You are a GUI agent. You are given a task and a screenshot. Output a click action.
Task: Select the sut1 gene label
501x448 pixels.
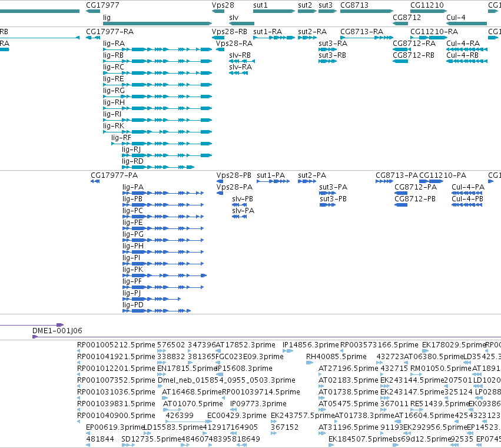[260, 5]
